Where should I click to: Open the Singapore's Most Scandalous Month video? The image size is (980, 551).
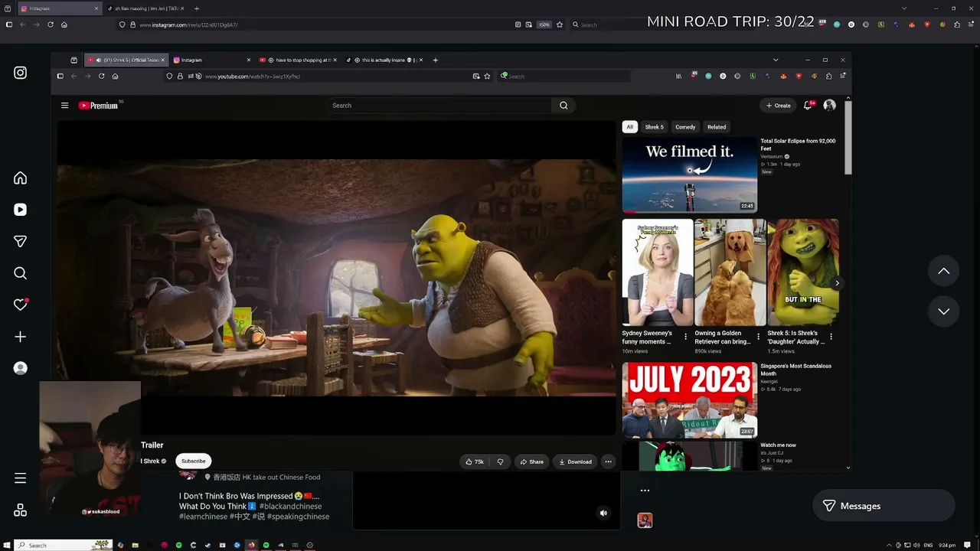click(690, 399)
